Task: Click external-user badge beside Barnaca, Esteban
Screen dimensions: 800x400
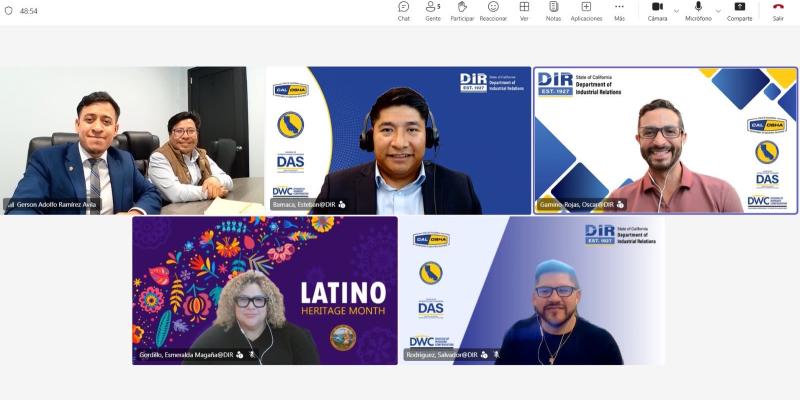Action: [342, 205]
